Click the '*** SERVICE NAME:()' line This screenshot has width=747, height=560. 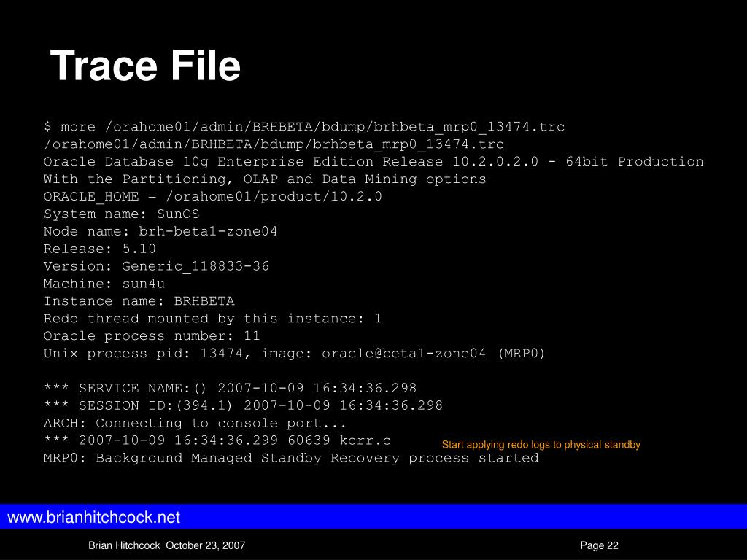230,388
